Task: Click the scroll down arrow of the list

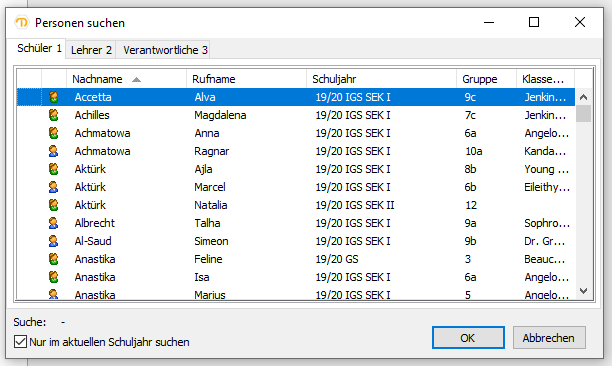Action: pos(584,291)
